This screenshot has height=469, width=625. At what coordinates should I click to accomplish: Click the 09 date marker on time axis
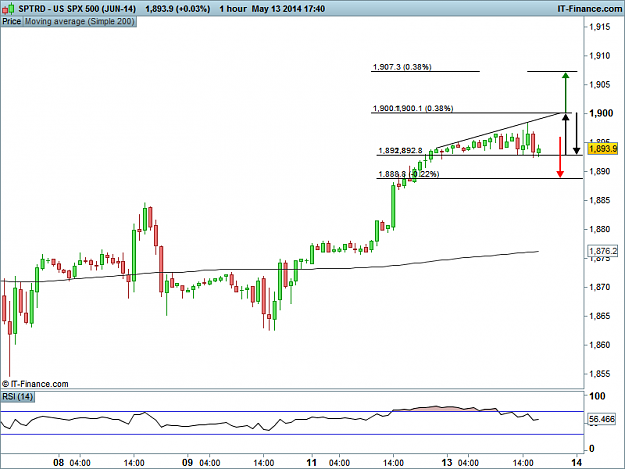[187, 463]
